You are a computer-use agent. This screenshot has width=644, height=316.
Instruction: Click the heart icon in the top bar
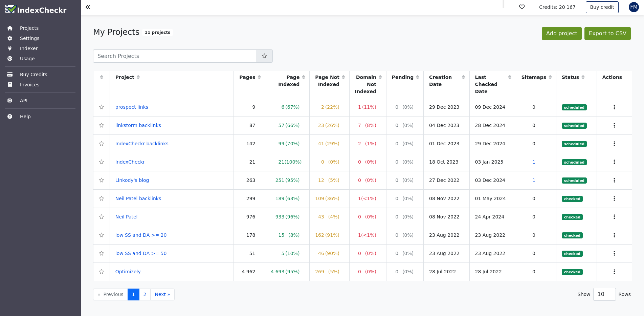(x=522, y=7)
